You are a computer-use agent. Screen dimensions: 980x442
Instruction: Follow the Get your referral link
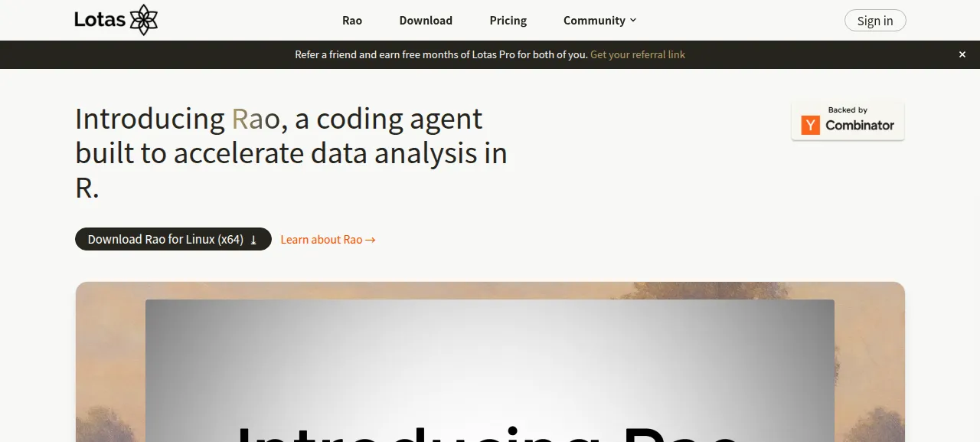pyautogui.click(x=638, y=55)
